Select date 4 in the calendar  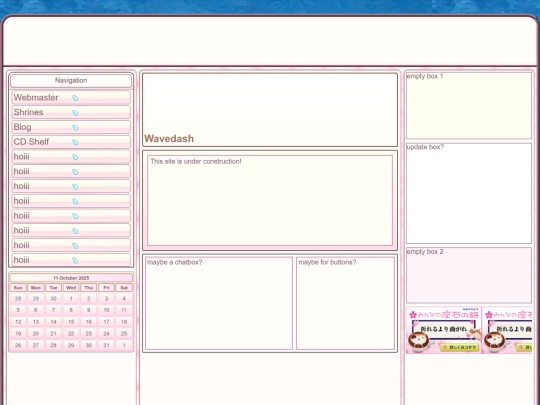[x=124, y=299]
